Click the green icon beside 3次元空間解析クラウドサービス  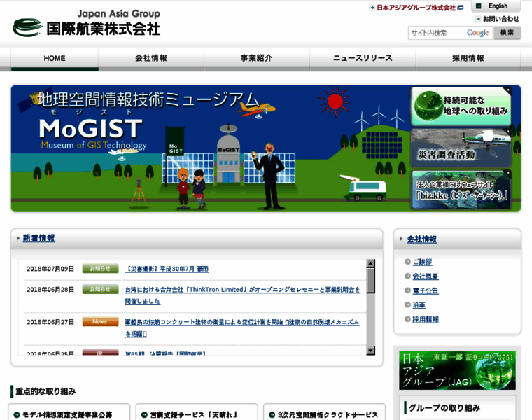click(272, 415)
